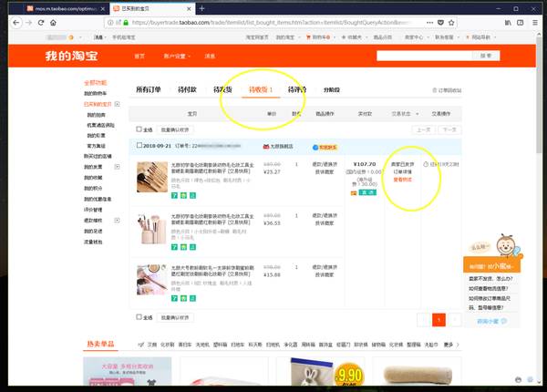Viewport: 547px width, 392px height.
Task: Click the 搜索 button in the orange header
Action: point(486,56)
